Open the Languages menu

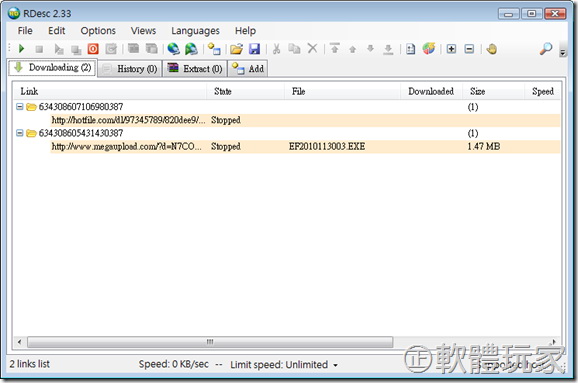(x=195, y=31)
